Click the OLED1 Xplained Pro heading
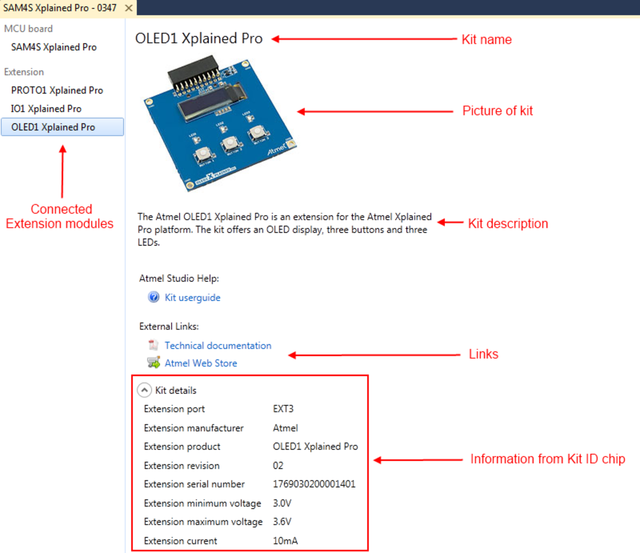 199,38
